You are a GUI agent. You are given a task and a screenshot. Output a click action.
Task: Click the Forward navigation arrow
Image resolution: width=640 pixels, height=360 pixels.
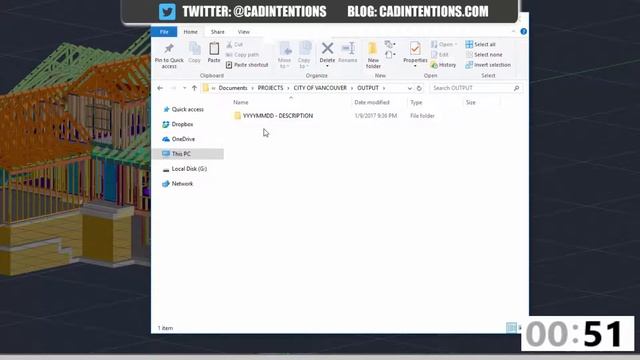tap(173, 88)
